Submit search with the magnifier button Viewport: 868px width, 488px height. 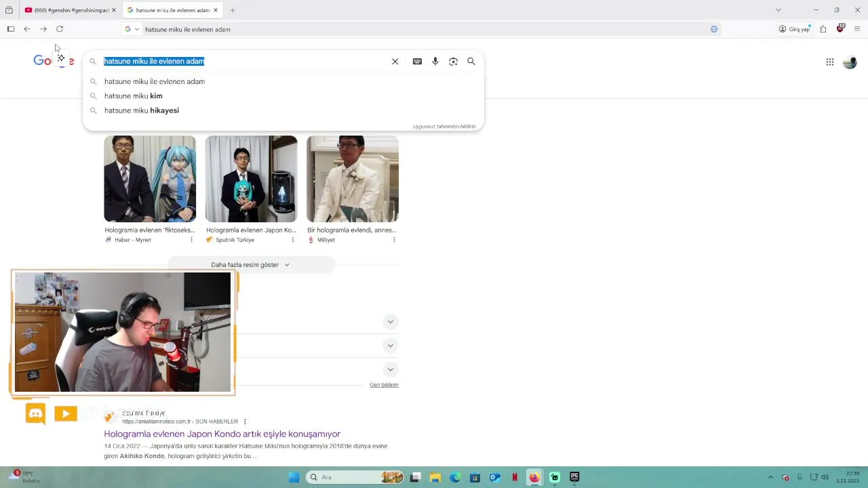point(471,61)
